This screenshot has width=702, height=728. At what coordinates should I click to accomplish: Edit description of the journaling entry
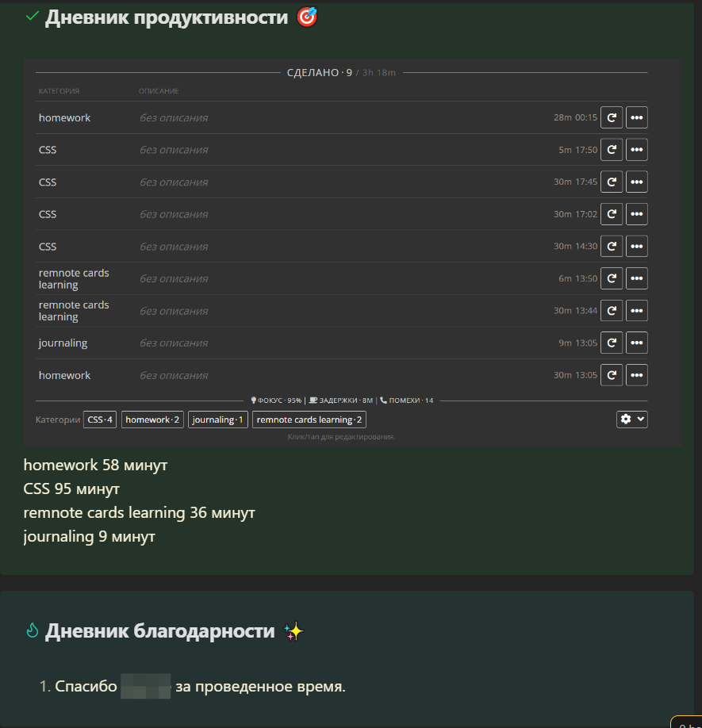tap(174, 343)
